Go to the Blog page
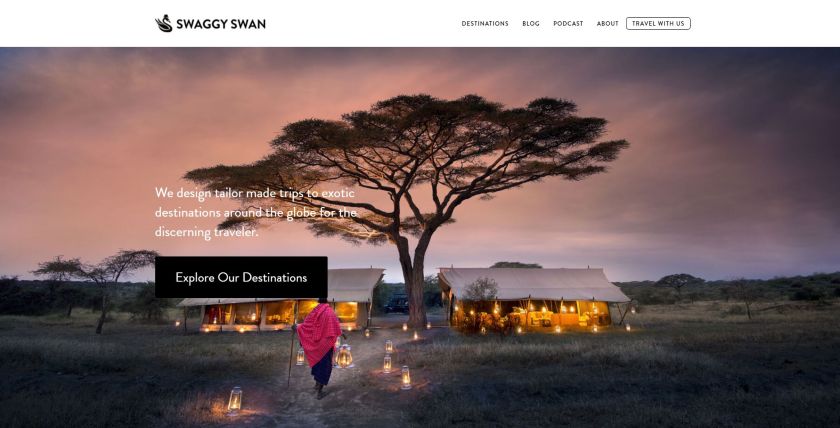The height and width of the screenshot is (428, 840). tap(531, 24)
